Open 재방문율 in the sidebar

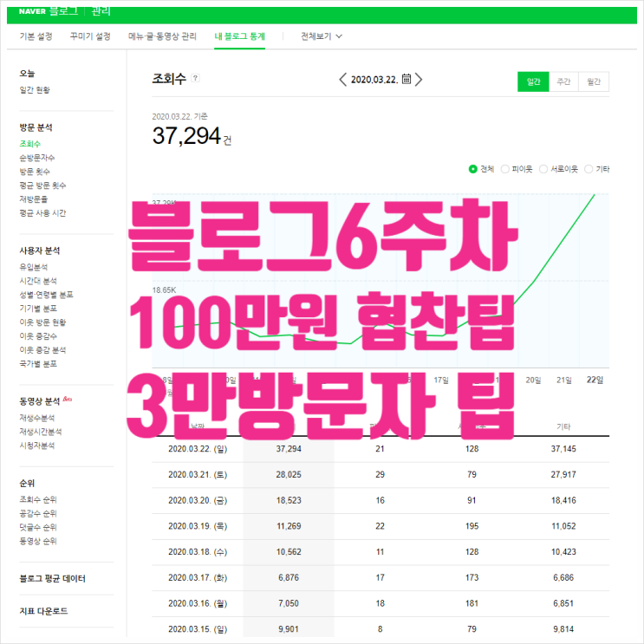pos(34,199)
